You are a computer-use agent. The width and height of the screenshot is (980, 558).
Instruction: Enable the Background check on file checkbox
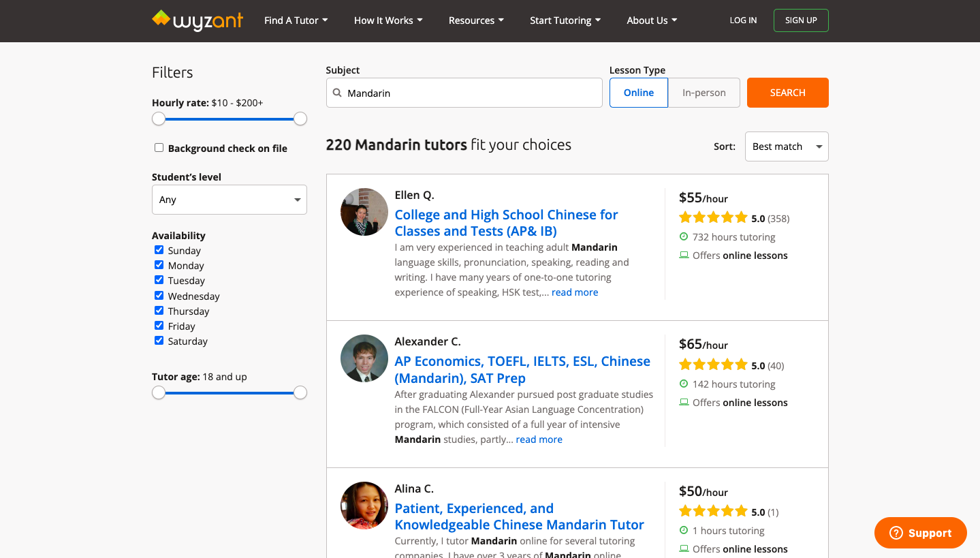(159, 148)
